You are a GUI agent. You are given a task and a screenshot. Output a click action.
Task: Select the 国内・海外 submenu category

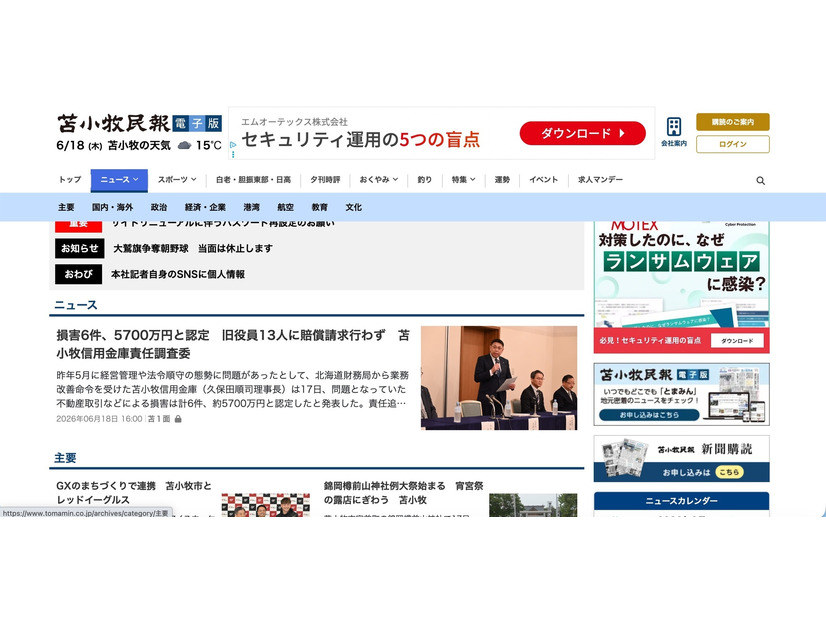112,208
